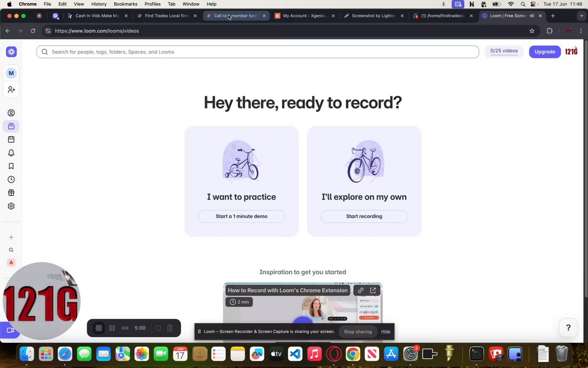Restart the recording using the circular arrow
The width and height of the screenshot is (588, 368).
(158, 328)
